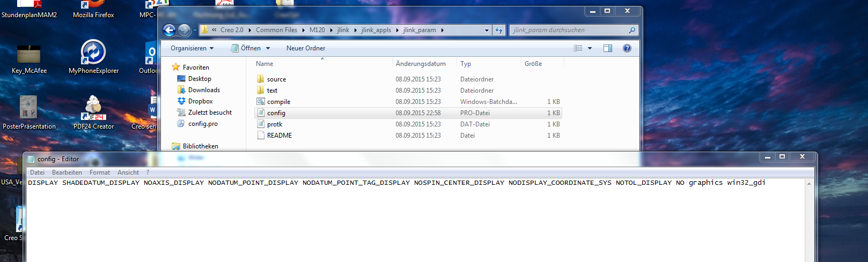Image resolution: width=868 pixels, height=262 pixels.
Task: Open view options dropdown arrow
Action: (x=590, y=48)
